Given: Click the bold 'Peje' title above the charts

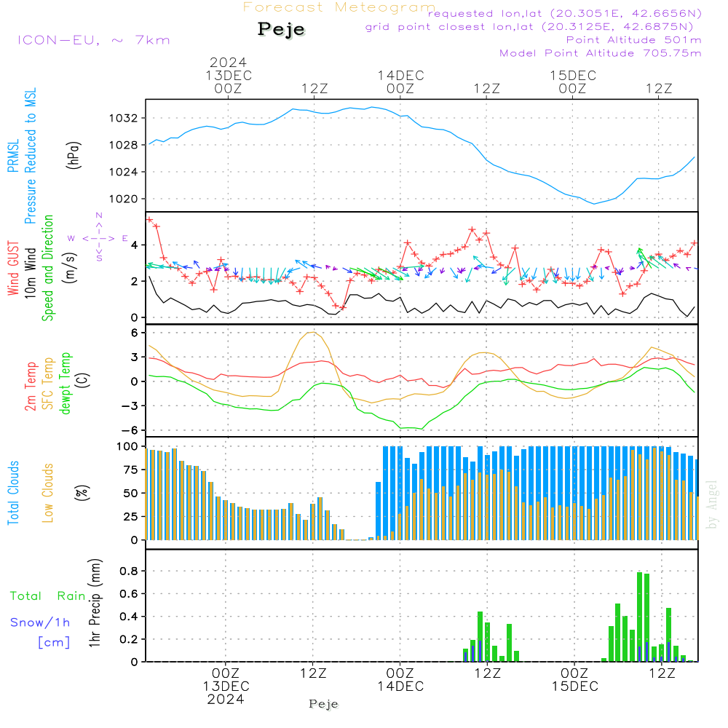Looking at the screenshot, I should point(281,29).
